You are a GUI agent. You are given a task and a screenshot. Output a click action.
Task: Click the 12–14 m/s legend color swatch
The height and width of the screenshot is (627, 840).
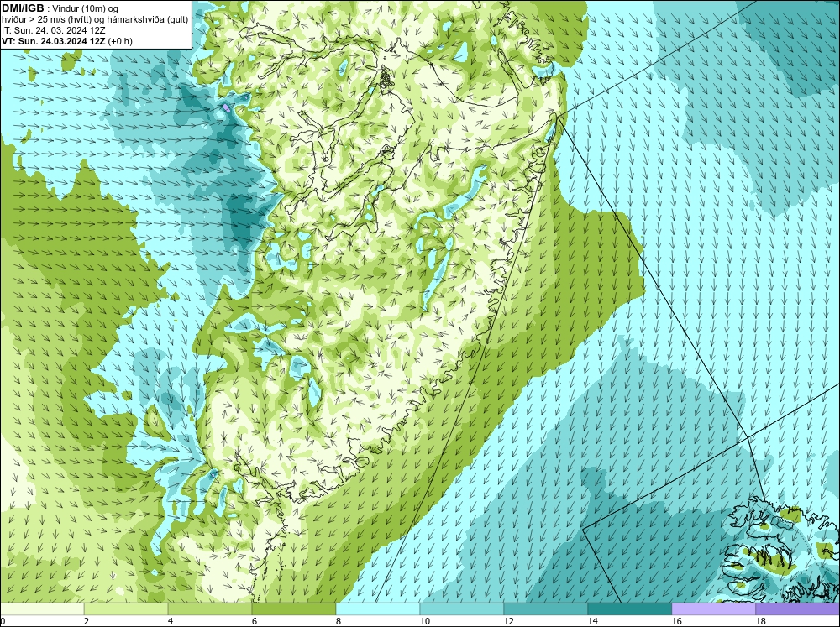pos(545,609)
